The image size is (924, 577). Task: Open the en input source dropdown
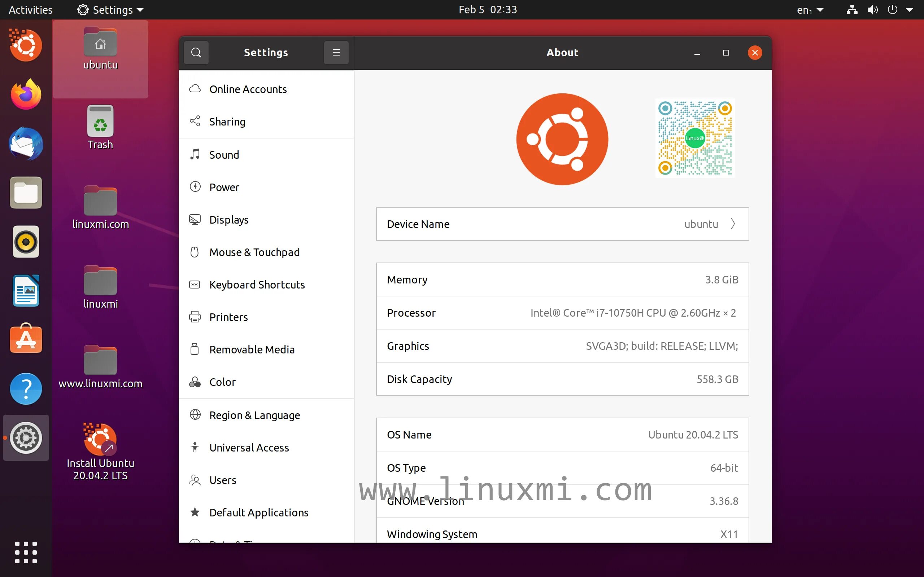810,10
